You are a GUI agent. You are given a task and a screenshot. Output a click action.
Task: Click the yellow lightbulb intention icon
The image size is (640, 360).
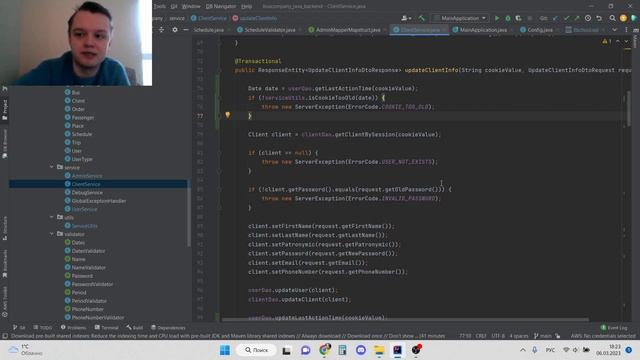228,115
